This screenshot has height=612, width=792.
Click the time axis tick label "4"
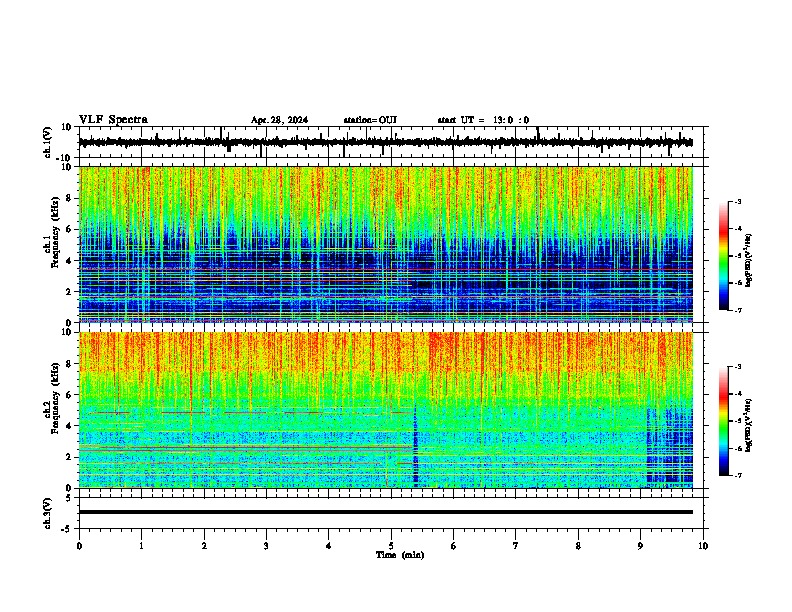pos(329,546)
